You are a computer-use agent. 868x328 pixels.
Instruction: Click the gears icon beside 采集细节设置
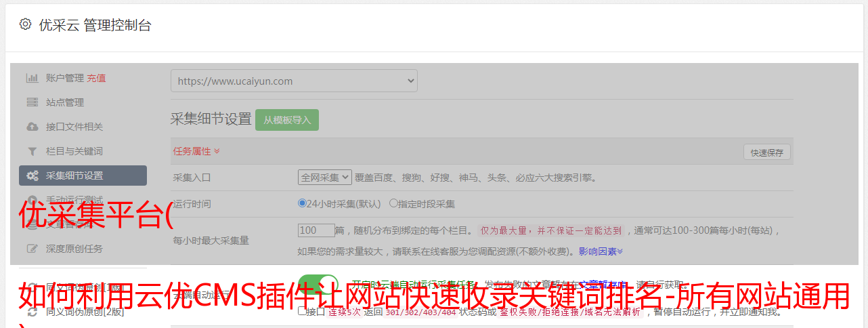pyautogui.click(x=32, y=176)
